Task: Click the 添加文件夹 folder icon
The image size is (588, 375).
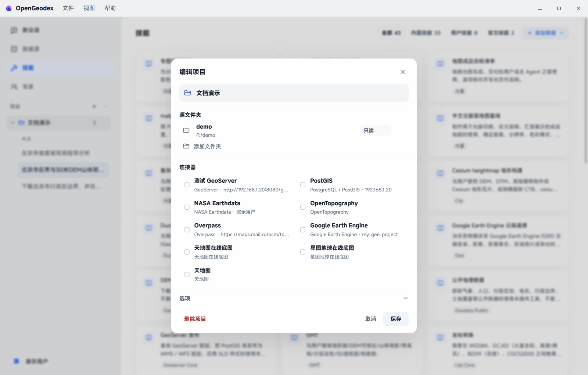Action: [x=186, y=146]
